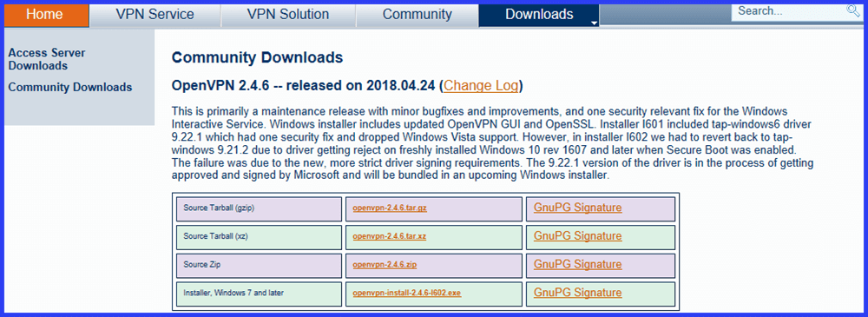Click the 'Community Downloads' page heading
This screenshot has height=317, width=868.
point(258,57)
